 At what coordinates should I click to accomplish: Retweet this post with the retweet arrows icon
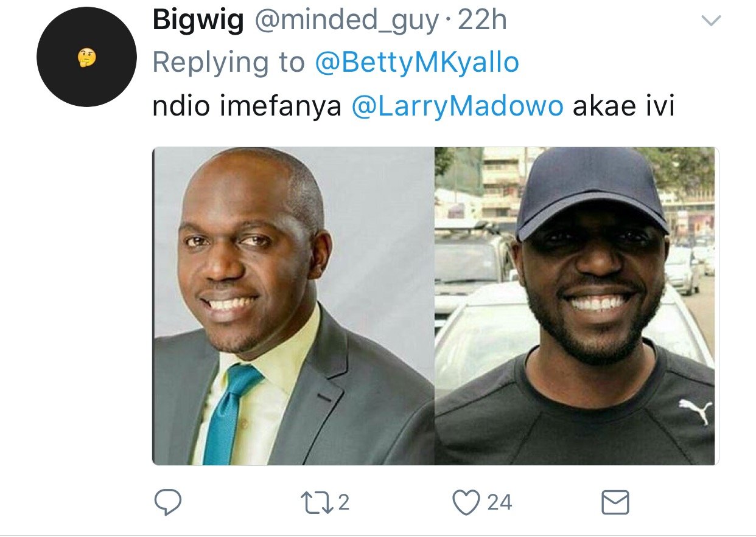(x=316, y=503)
